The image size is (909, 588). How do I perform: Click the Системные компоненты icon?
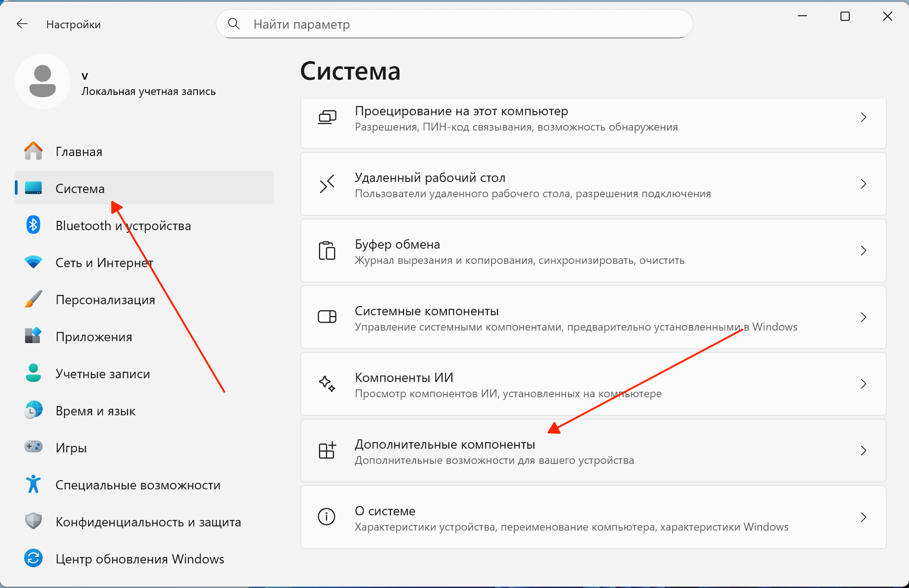327,317
